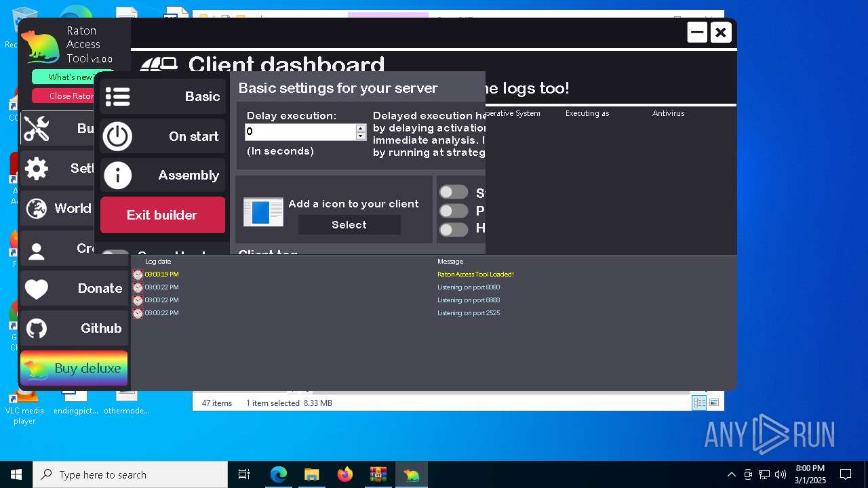Switch File Explorer to details view icon
Image resolution: width=868 pixels, height=488 pixels.
[699, 403]
